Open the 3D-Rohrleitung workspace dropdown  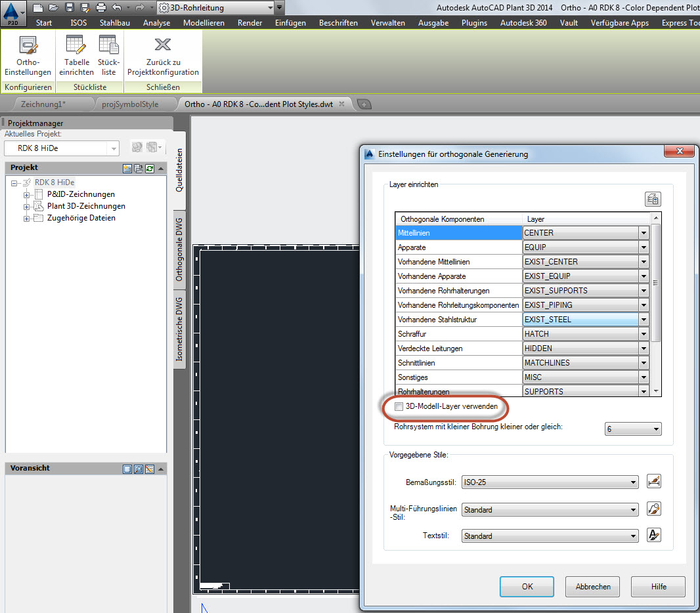270,8
